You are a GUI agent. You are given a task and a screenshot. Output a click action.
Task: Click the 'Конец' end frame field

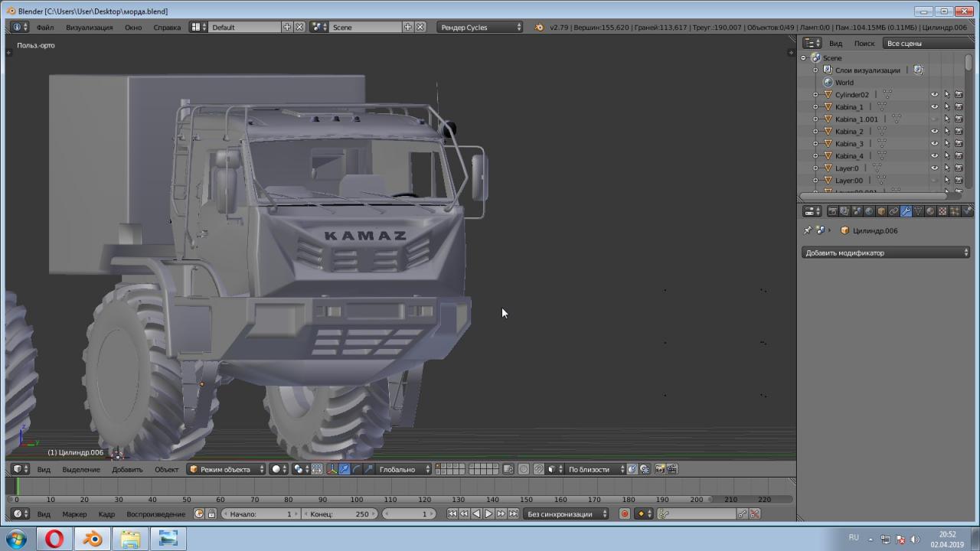pyautogui.click(x=340, y=514)
